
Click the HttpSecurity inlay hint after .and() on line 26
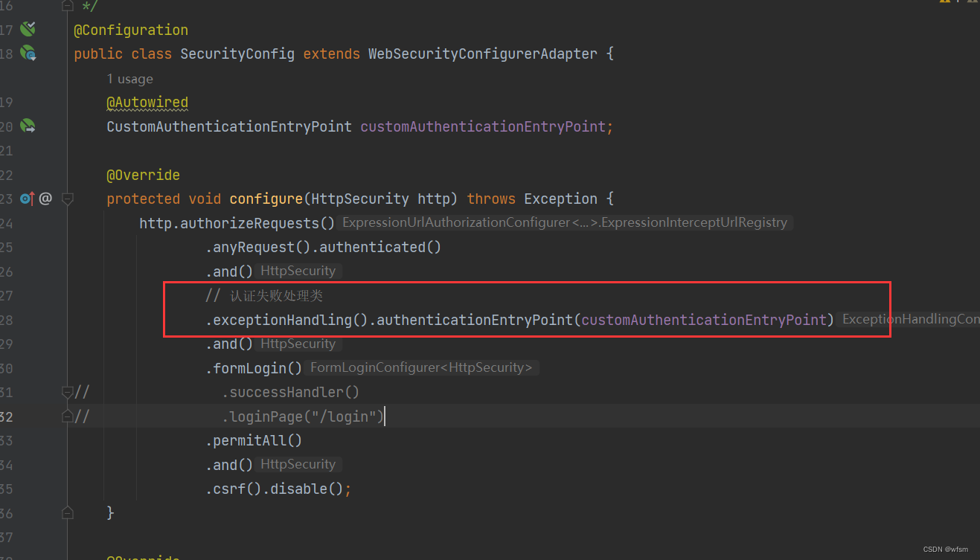coord(298,270)
